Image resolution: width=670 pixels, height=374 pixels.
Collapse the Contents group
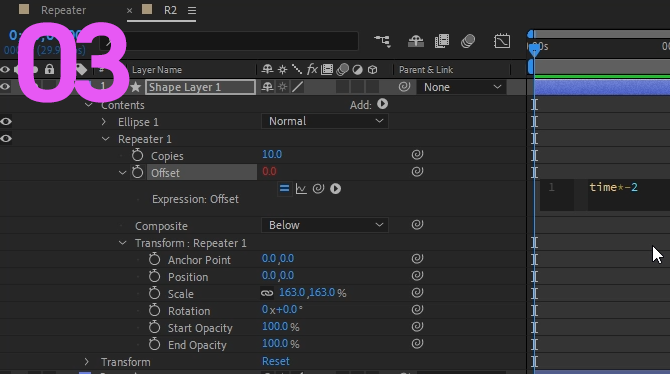pyautogui.click(x=88, y=105)
